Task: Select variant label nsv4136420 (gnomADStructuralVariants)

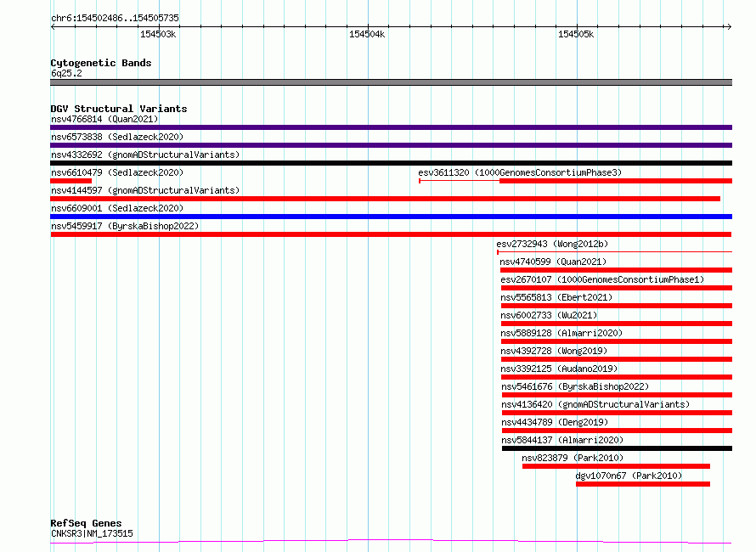Action: click(595, 404)
